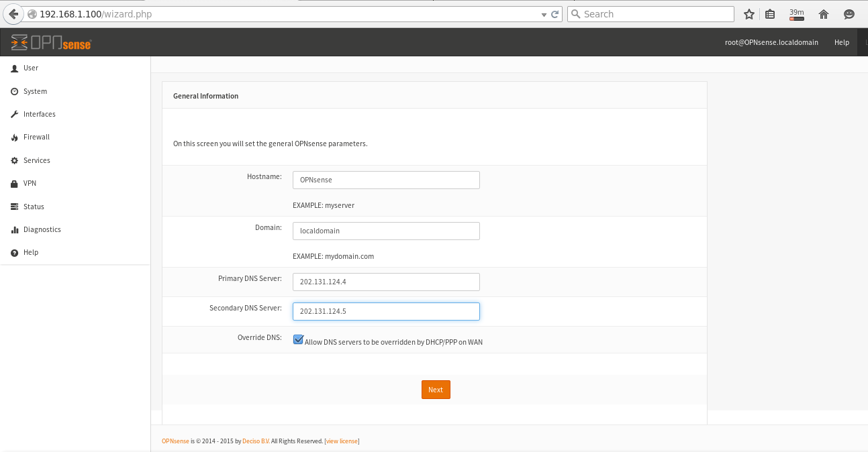The height and width of the screenshot is (452, 868).
Task: Click the User icon in sidebar
Action: [x=14, y=68]
